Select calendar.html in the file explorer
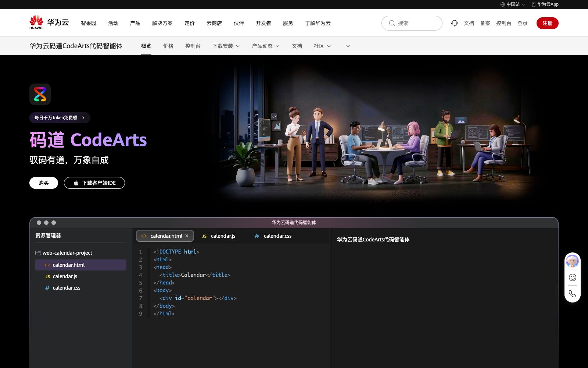 pyautogui.click(x=81, y=265)
